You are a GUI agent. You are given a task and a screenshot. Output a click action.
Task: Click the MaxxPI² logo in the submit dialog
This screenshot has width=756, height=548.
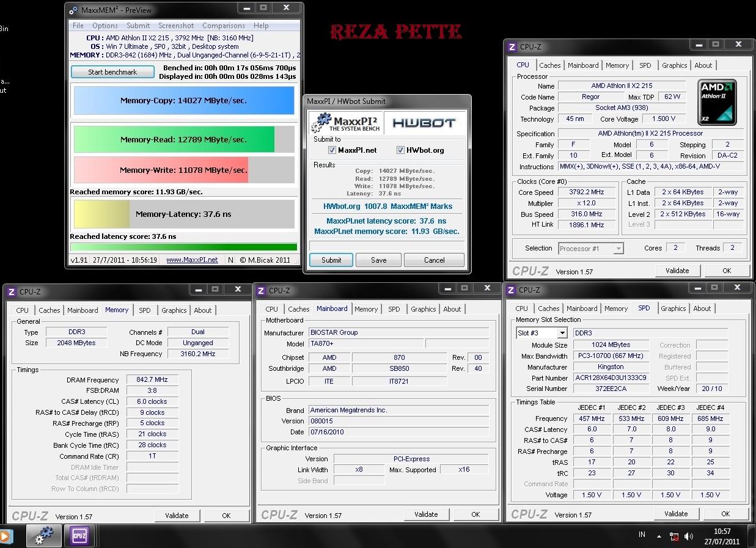pyautogui.click(x=347, y=122)
